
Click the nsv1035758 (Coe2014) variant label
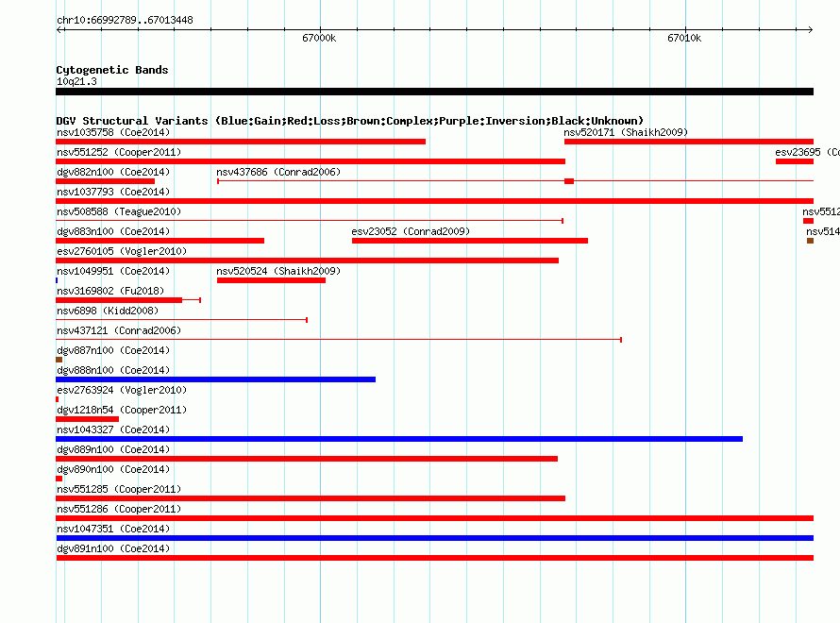click(113, 132)
